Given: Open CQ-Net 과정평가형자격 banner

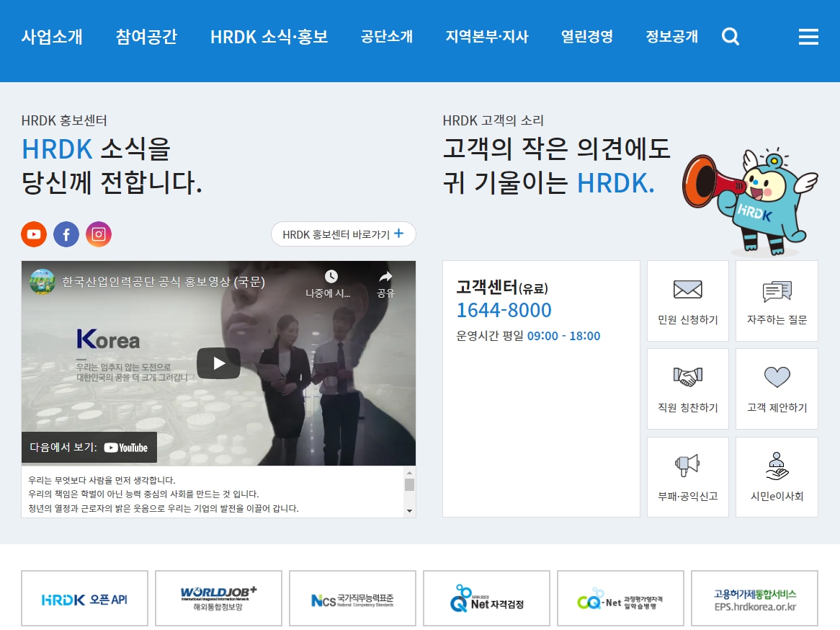Looking at the screenshot, I should (x=620, y=598).
